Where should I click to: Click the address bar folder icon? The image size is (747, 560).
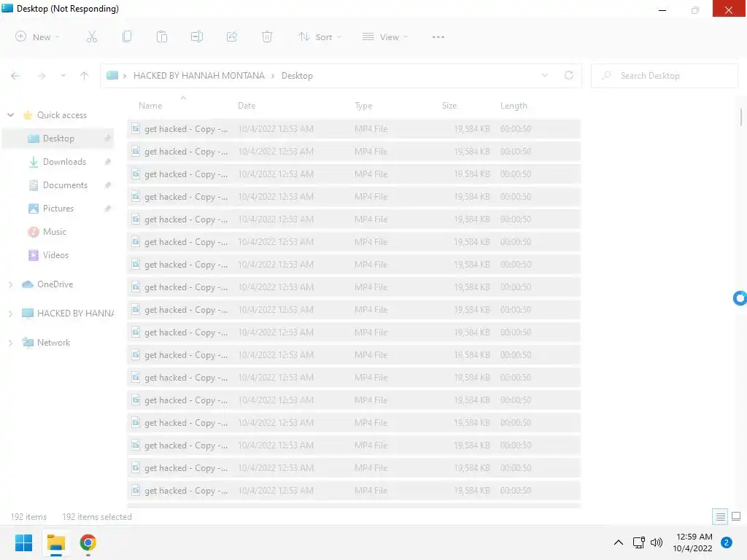pyautogui.click(x=112, y=75)
